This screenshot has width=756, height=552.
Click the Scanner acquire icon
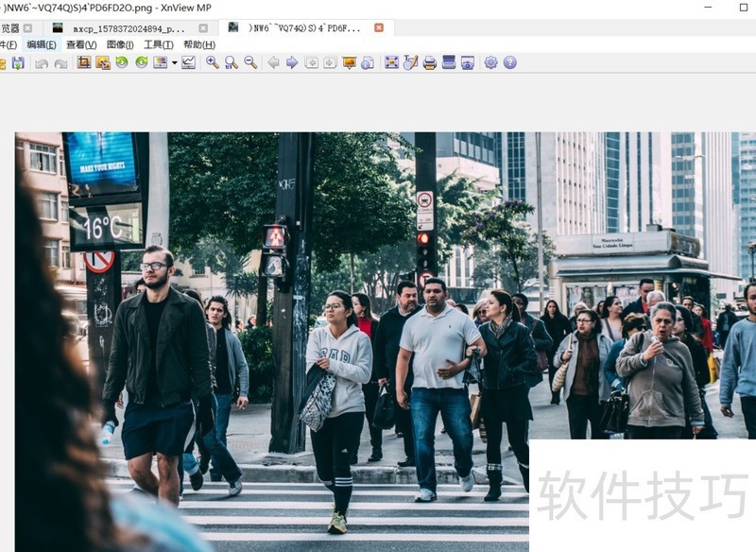(x=449, y=62)
